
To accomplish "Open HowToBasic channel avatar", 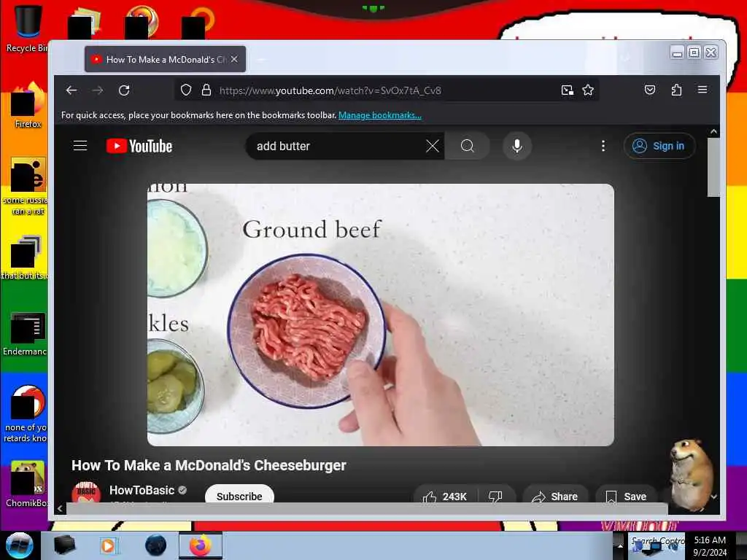I will click(x=86, y=493).
